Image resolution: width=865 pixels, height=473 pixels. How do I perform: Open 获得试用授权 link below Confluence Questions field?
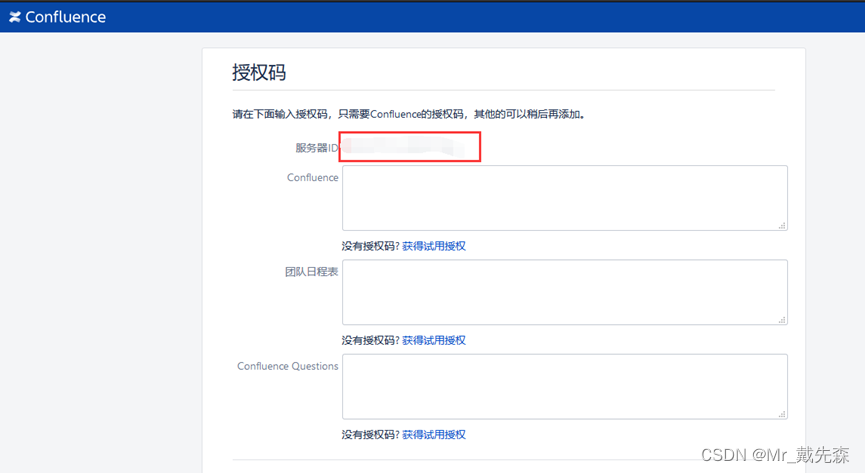pyautogui.click(x=434, y=435)
